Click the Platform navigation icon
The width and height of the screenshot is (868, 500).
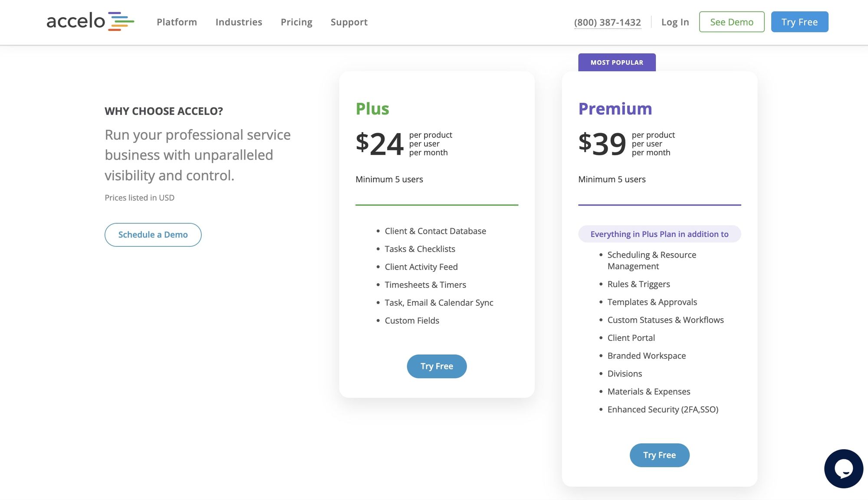pyautogui.click(x=177, y=21)
